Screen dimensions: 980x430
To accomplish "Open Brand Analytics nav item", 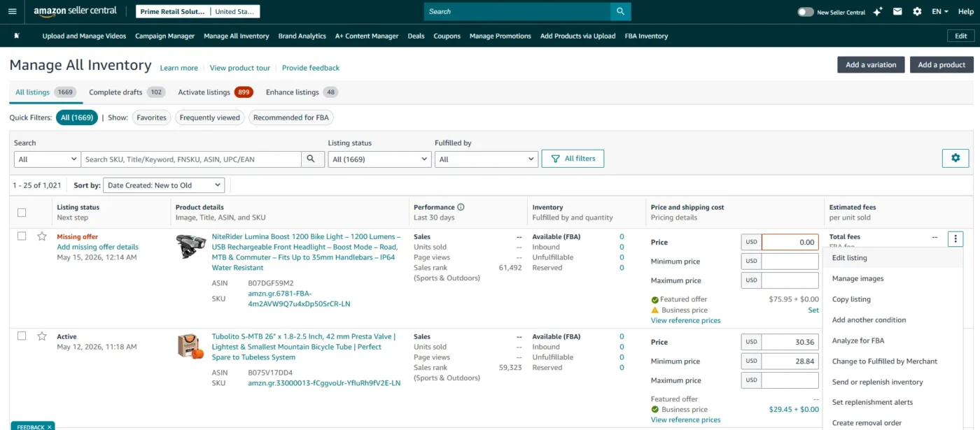I will (x=302, y=36).
